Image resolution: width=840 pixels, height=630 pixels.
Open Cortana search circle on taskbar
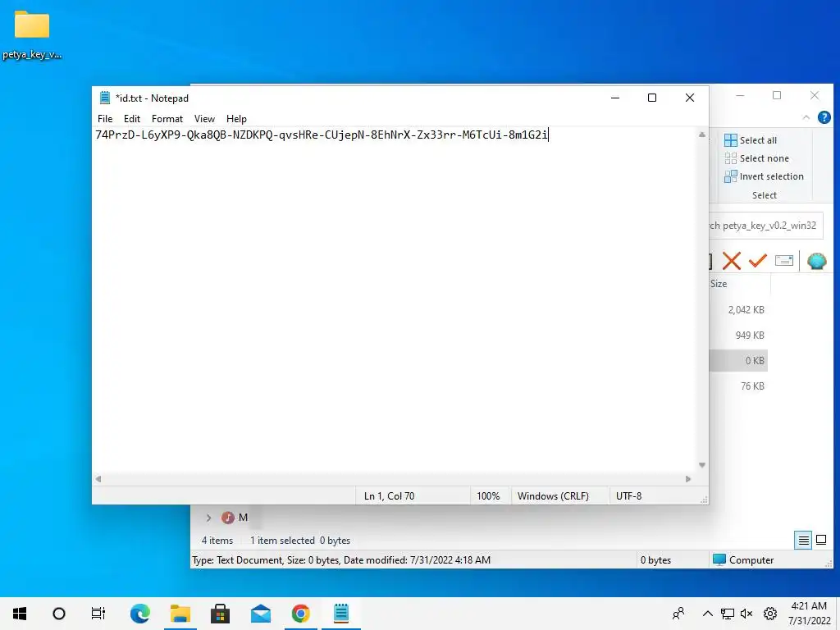59,614
